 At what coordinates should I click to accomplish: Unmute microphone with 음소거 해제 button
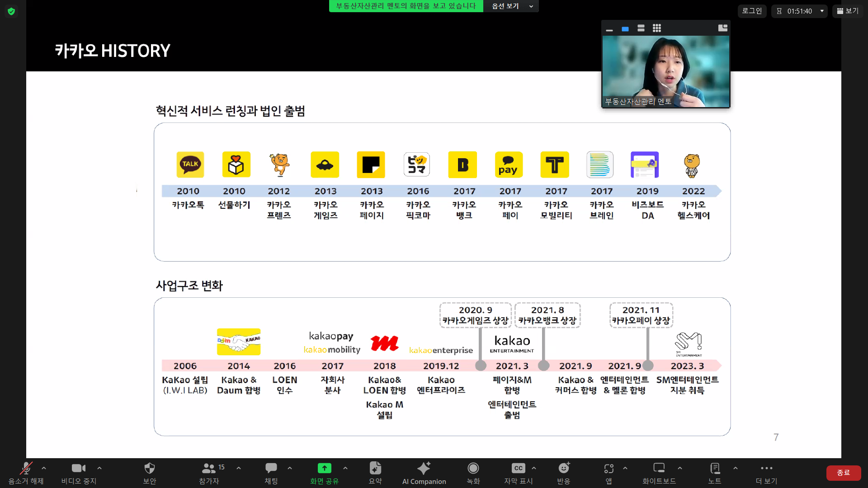[26, 473]
